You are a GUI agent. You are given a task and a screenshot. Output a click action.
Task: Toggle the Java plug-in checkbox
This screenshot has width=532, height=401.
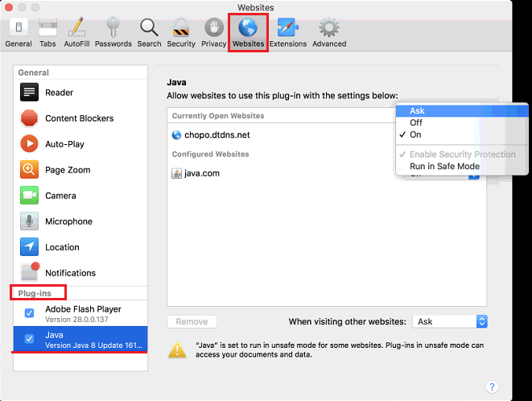point(29,340)
